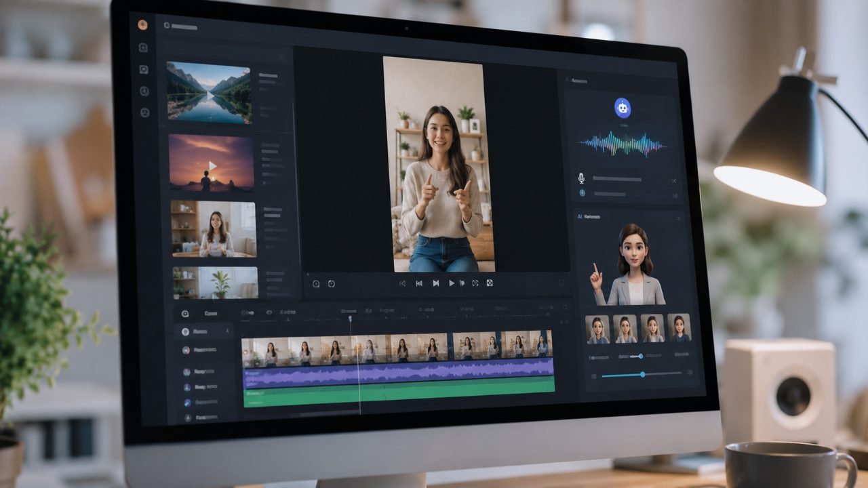Viewport: 868px width, 488px height.
Task: Click the microphone icon in the voice panel
Action: 581,178
